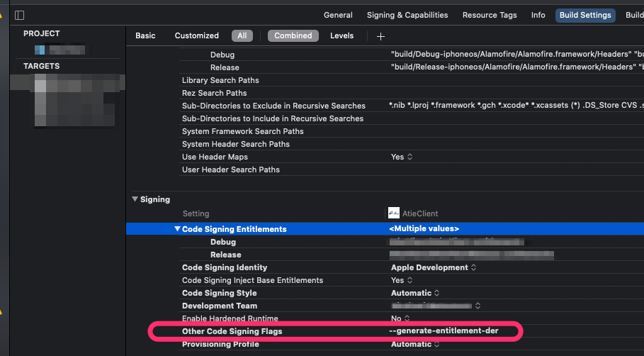Select the Build Settings tab
This screenshot has width=644, height=356.
585,15
